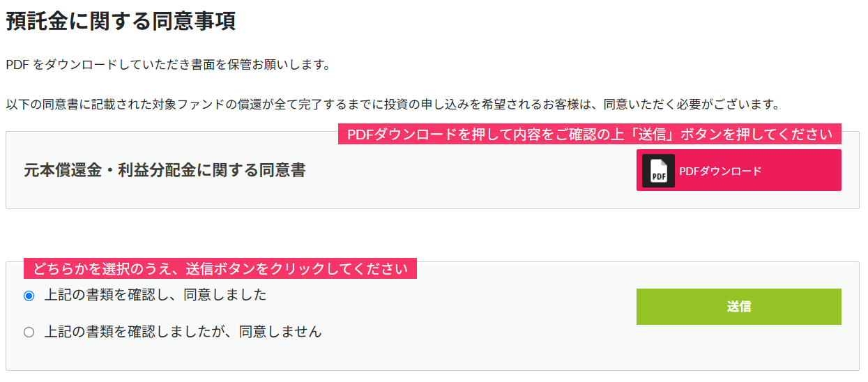The height and width of the screenshot is (382, 868).
Task: Click the pink hint about PDFダウンロード and 送信
Action: click(590, 135)
